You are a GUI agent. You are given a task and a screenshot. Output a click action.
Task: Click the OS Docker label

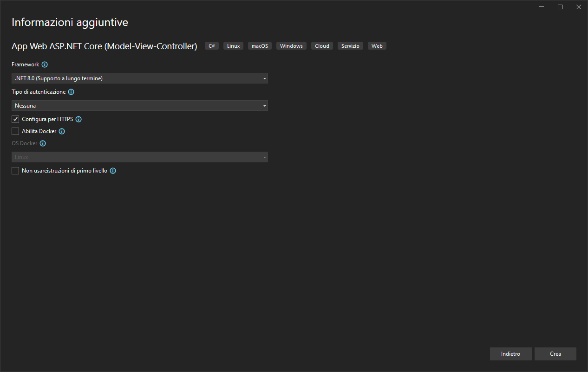pos(25,143)
